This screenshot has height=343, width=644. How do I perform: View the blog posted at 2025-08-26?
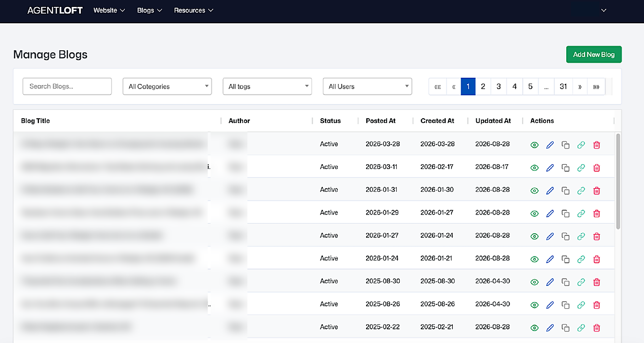(x=534, y=305)
